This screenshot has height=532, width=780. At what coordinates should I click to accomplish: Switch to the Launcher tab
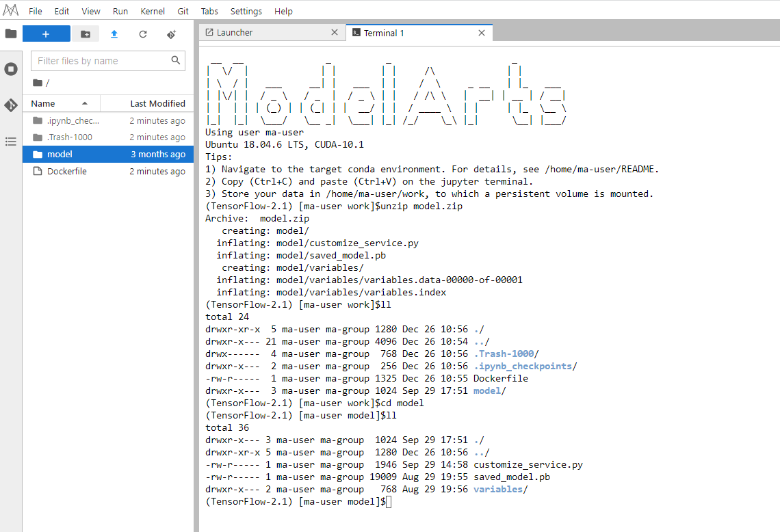272,32
